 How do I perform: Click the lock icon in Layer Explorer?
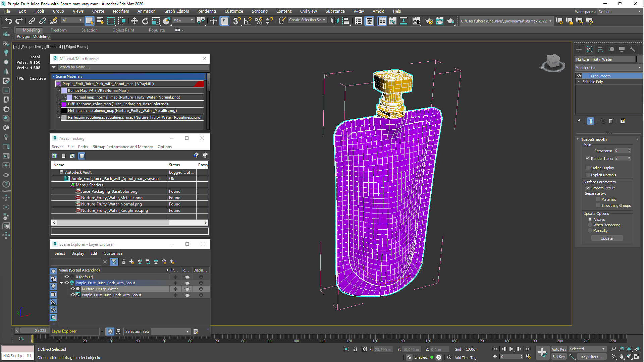[124, 262]
